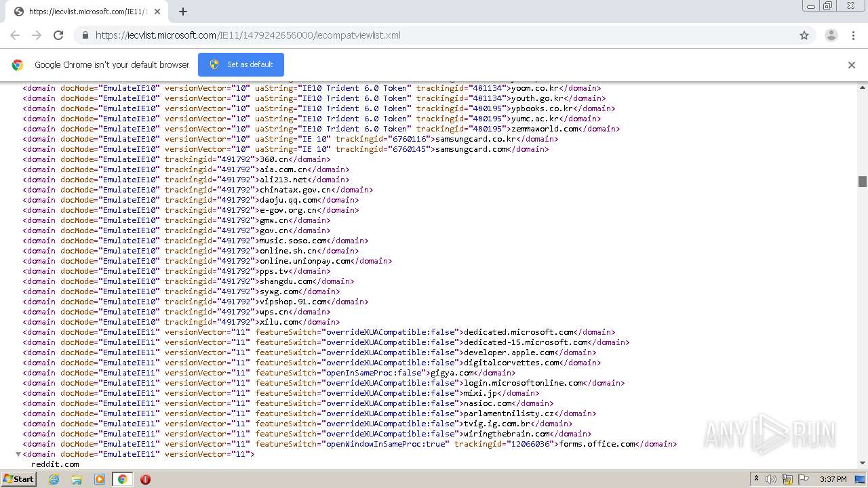Viewport: 868px width, 488px height.
Task: Open the clock showing 3:37 PM
Action: (833, 479)
